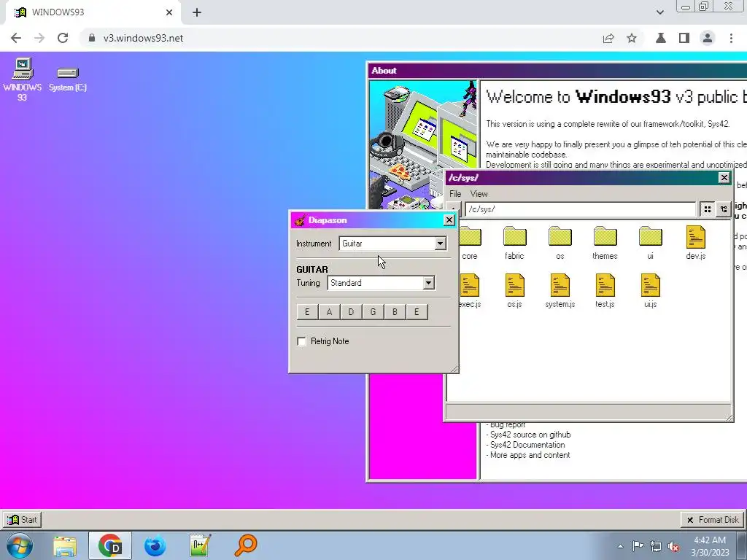Select the os.js file
Viewport: 747px width, 560px height.
pos(514,291)
